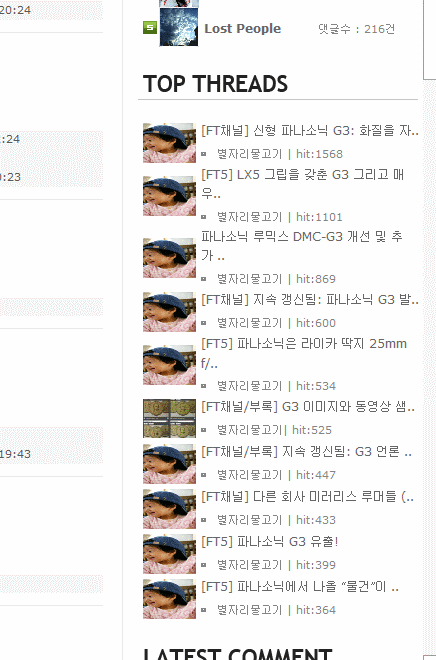Open the Lost People blog link
The image size is (436, 660).
242,29
